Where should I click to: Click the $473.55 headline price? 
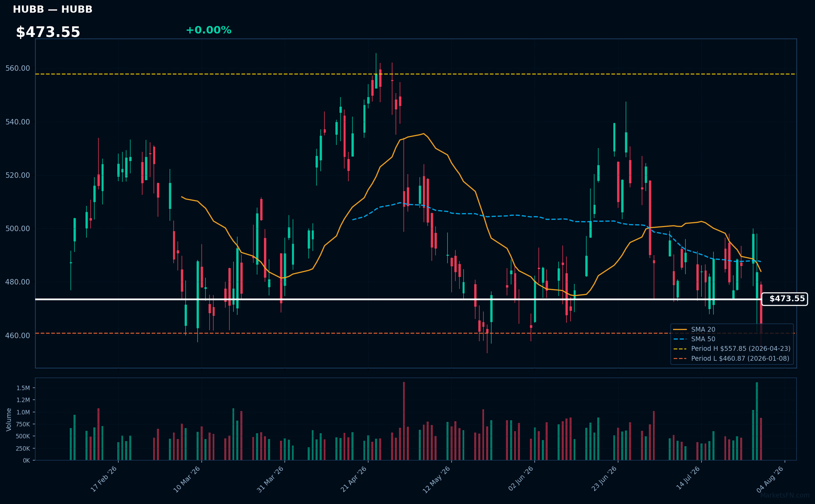coord(48,32)
